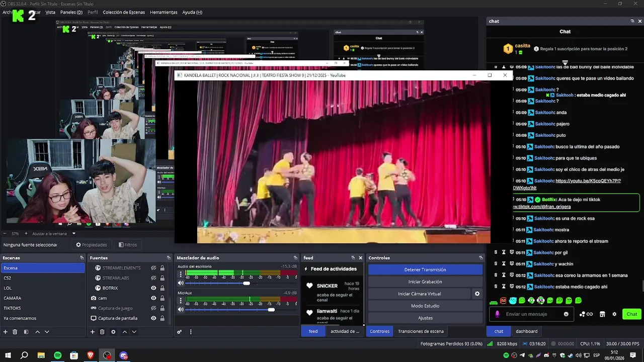Open Spotify from the Windows taskbar
The width and height of the screenshot is (644, 362).
(x=57, y=355)
